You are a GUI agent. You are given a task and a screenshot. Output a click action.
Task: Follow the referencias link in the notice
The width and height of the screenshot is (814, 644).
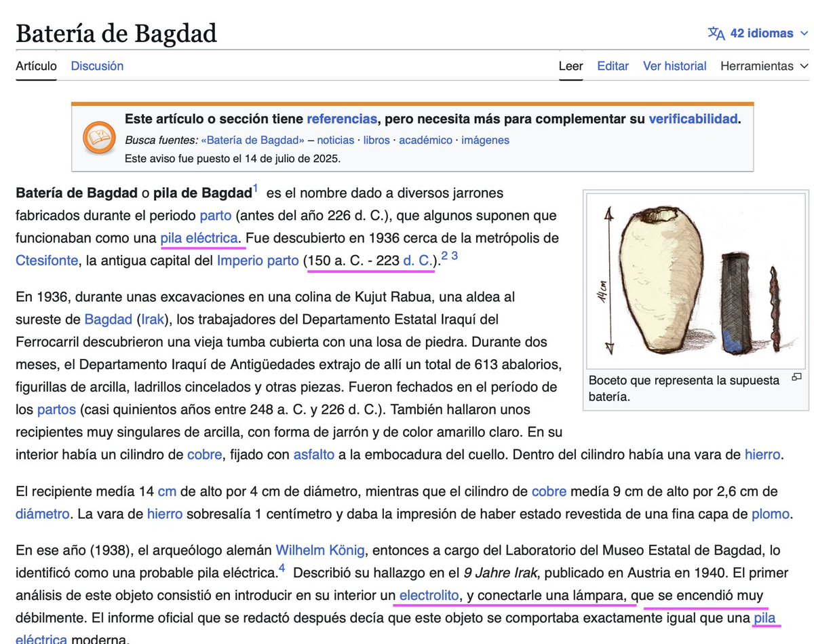[341, 119]
